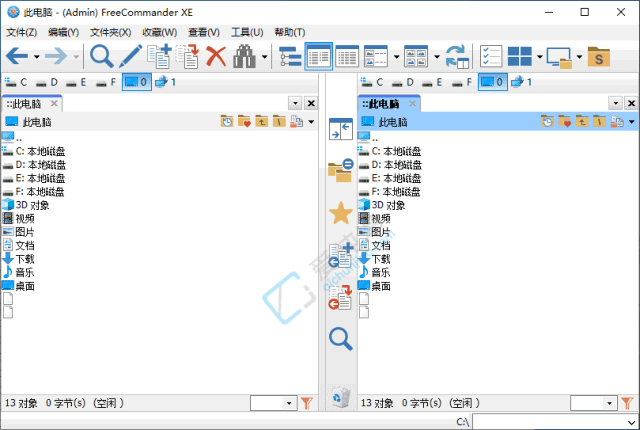Click the right panel root folder icon
The height and width of the screenshot is (430, 640).
pos(599,121)
